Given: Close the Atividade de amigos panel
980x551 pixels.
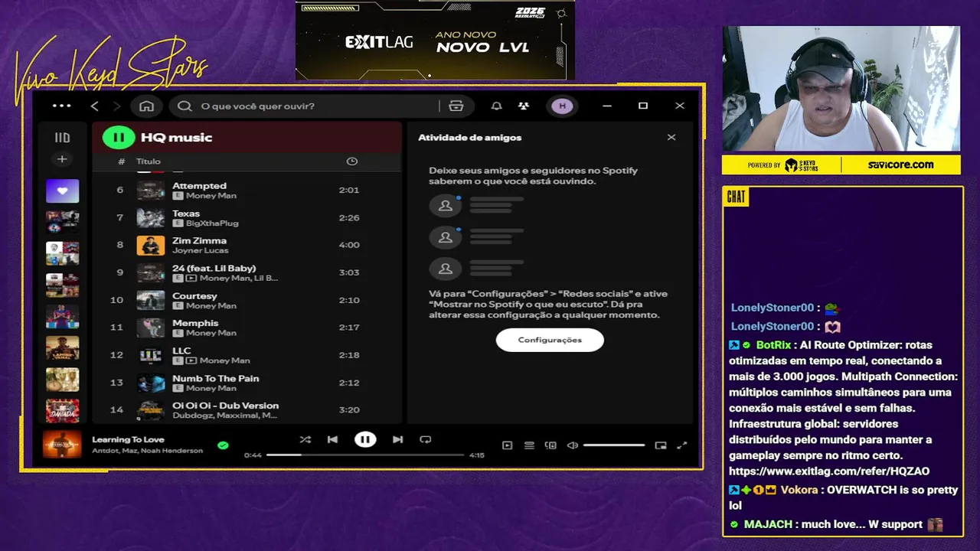Looking at the screenshot, I should [671, 138].
